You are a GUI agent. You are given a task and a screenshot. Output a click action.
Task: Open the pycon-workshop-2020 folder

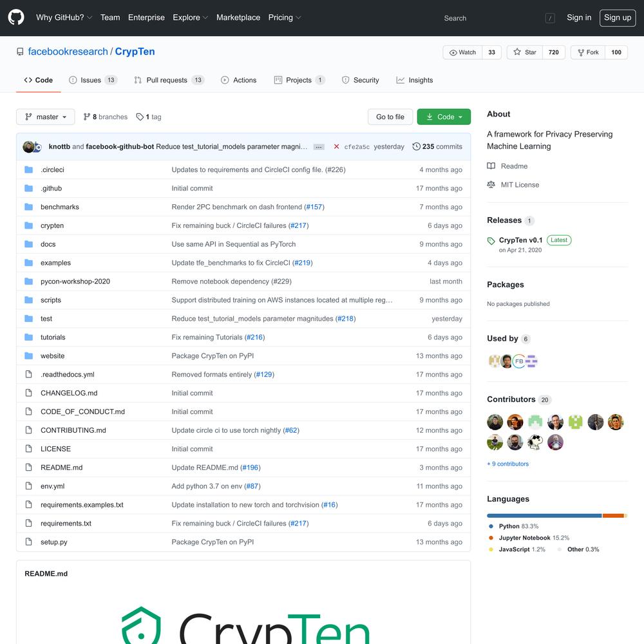pos(75,281)
